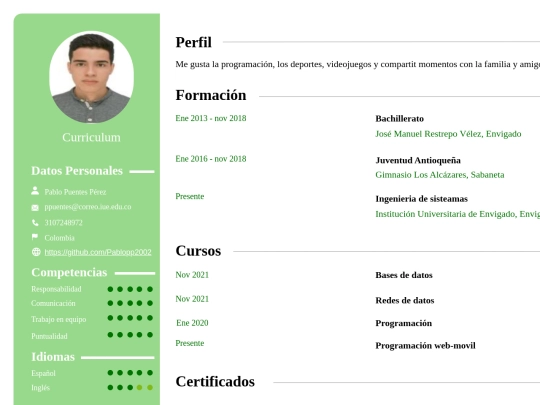Click the envelope email icon

tap(35, 207)
